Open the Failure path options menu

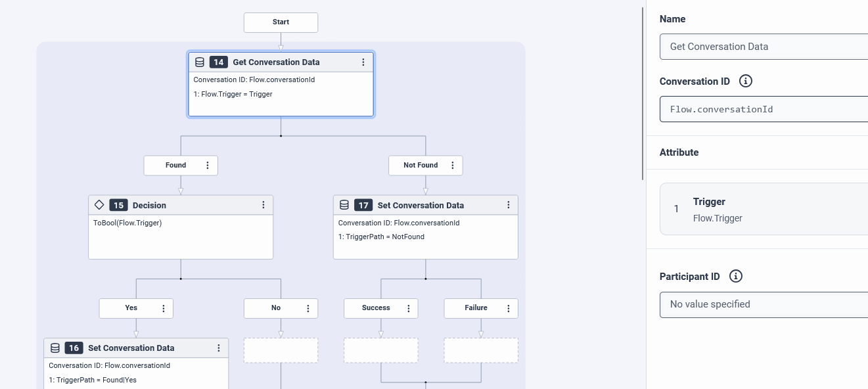(x=508, y=308)
